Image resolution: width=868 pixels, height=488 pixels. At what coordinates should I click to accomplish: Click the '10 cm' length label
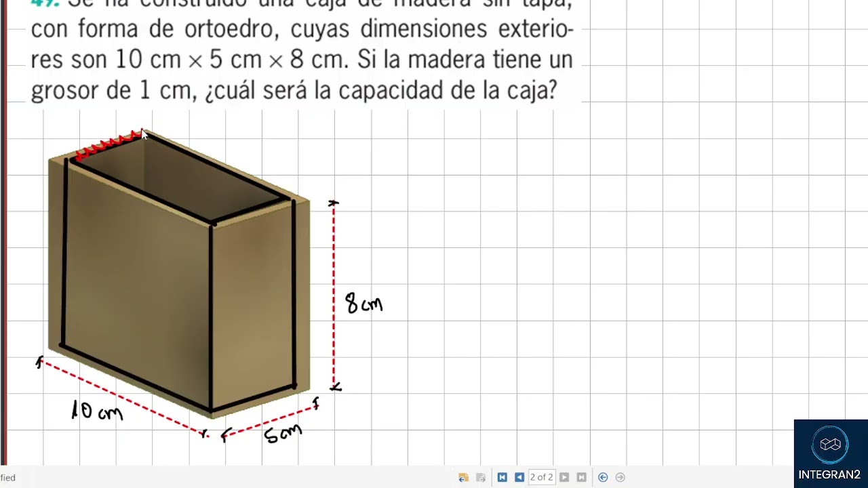pos(97,410)
